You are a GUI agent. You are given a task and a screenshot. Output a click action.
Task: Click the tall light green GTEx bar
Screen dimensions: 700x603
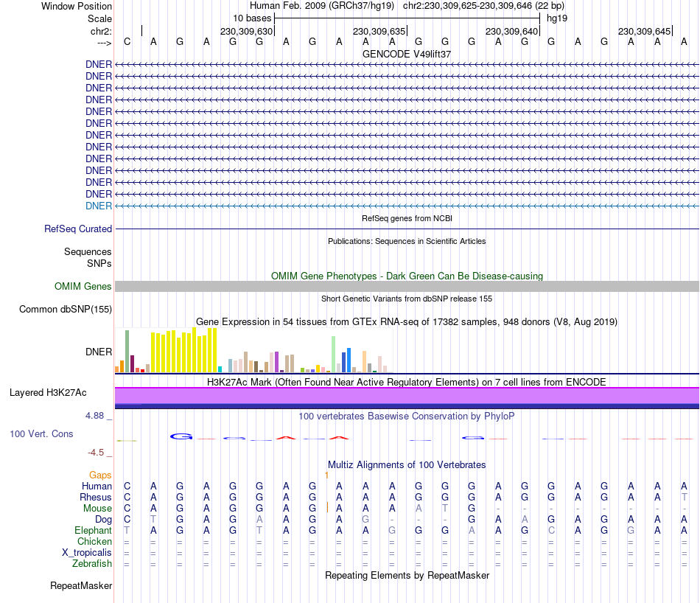(x=334, y=354)
